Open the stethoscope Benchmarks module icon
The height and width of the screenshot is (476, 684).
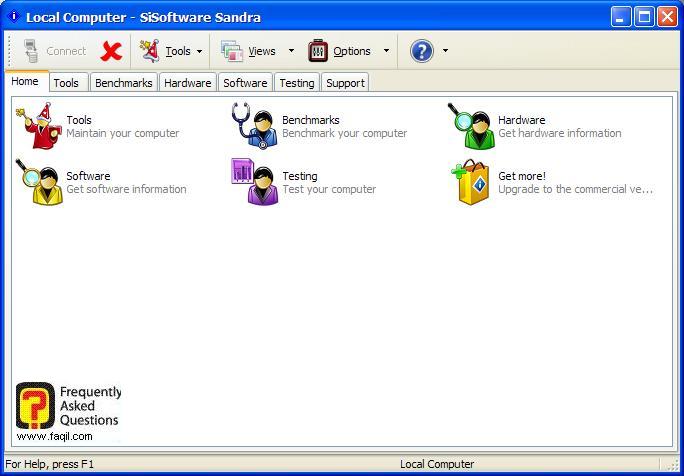point(254,127)
